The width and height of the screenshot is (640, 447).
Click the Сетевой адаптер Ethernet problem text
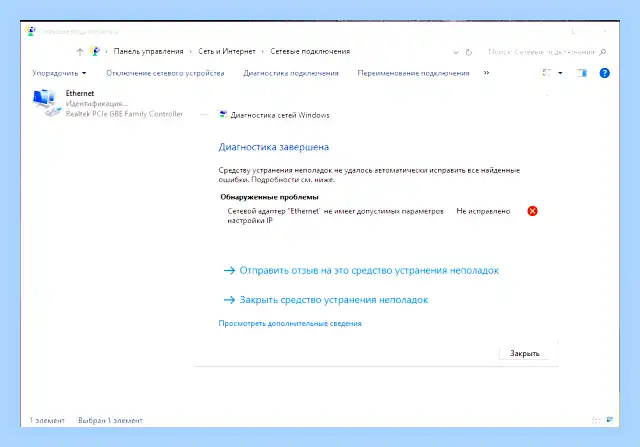[x=335, y=216]
